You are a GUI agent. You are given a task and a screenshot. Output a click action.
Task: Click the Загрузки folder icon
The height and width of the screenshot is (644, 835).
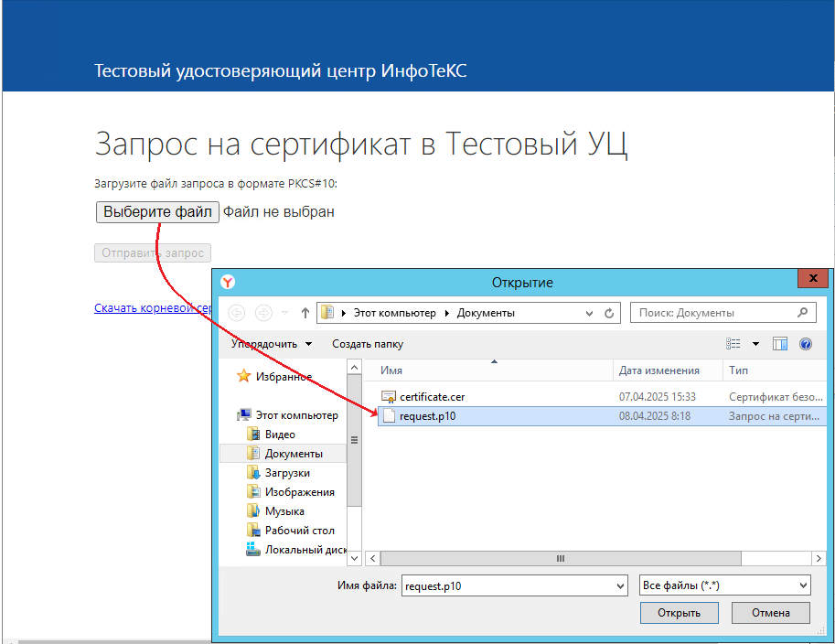point(253,472)
